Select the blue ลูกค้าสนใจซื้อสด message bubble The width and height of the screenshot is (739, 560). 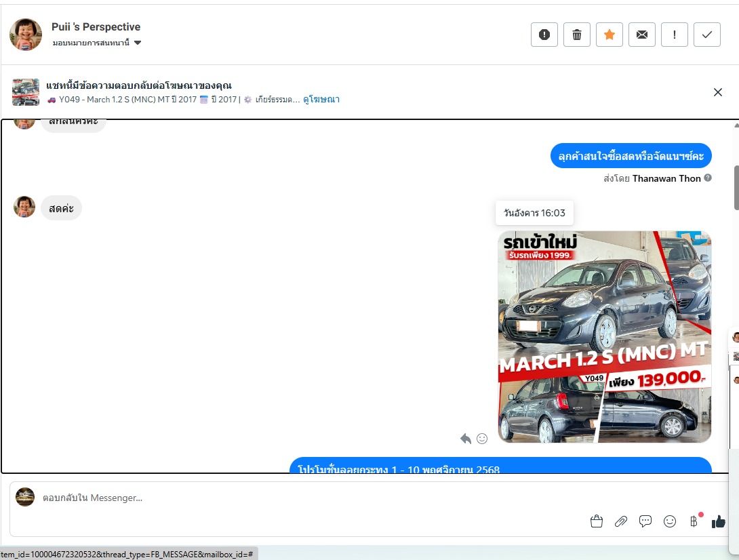pyautogui.click(x=631, y=155)
